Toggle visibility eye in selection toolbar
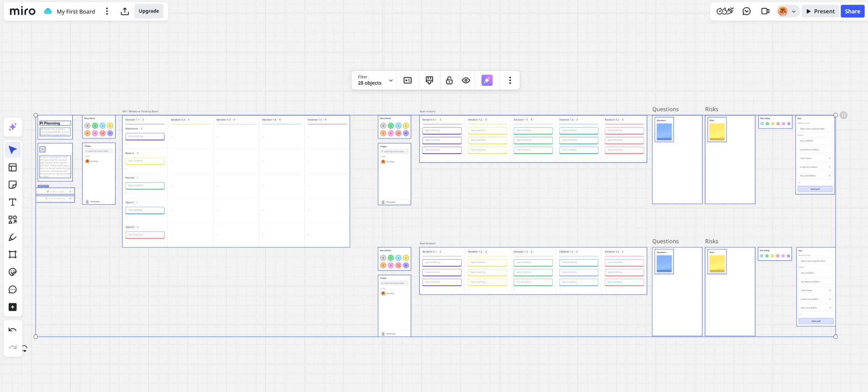This screenshot has width=868, height=392. pos(466,80)
